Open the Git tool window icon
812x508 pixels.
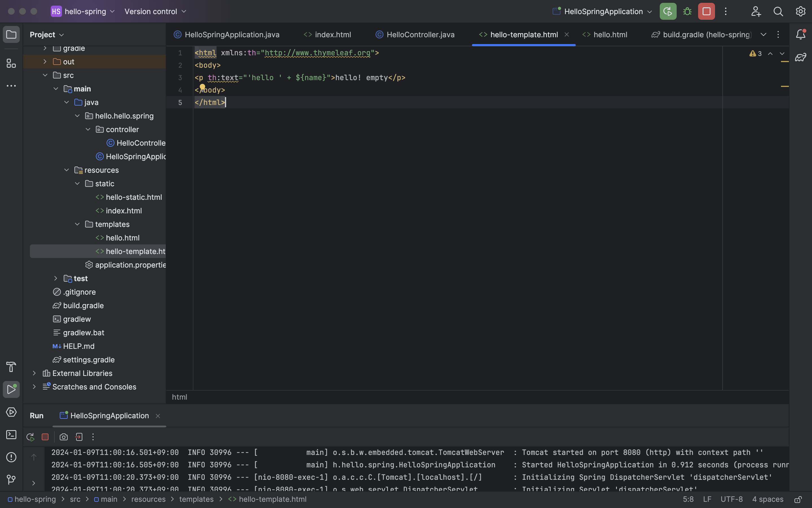[11, 479]
